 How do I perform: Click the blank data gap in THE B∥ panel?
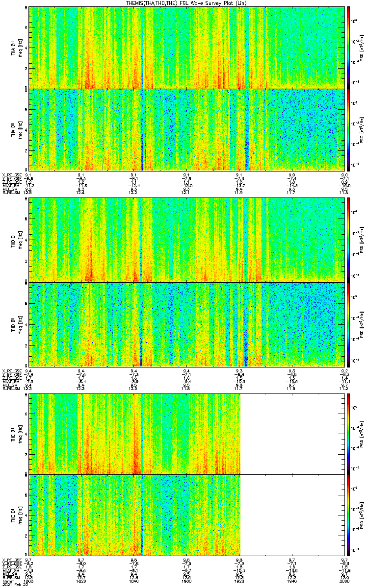[x=292, y=514]
